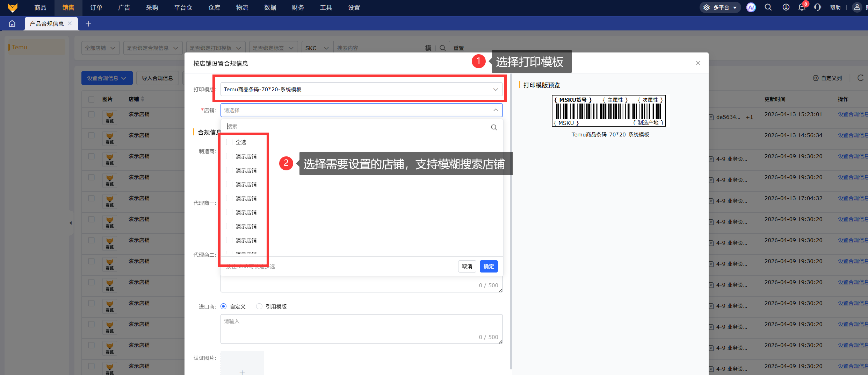This screenshot has width=868, height=375.
Task: Select Temu in the left sidebar
Action: click(x=36, y=47)
